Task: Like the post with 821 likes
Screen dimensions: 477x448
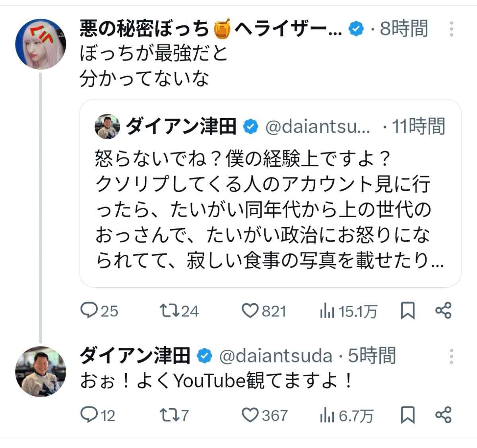Action: (250, 311)
